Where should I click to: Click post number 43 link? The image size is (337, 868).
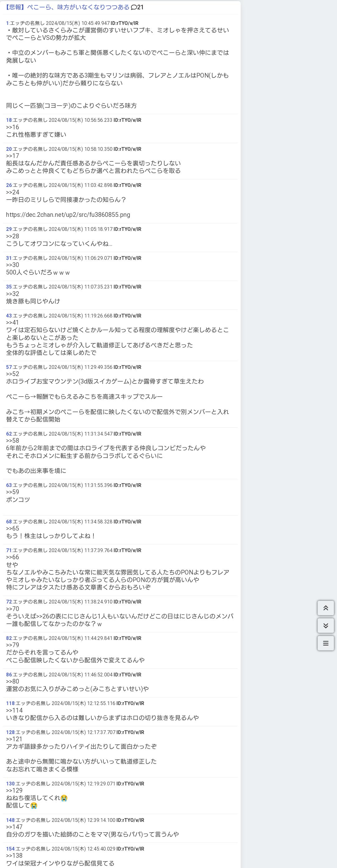click(9, 316)
